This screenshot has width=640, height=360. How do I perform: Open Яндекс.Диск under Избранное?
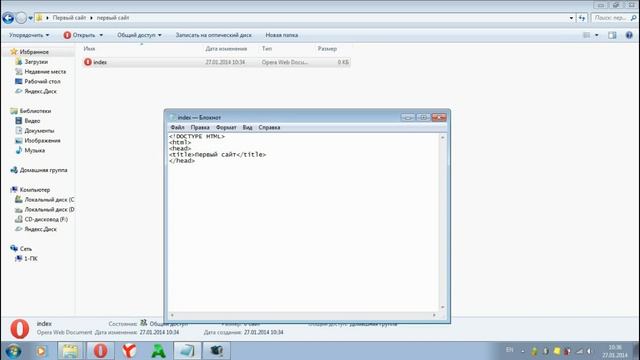(x=40, y=91)
